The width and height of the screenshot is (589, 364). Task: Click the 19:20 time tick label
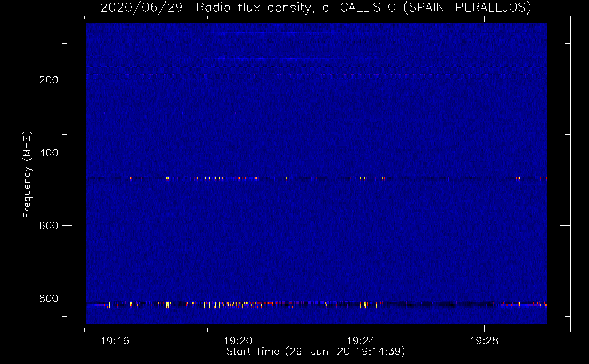tap(238, 341)
